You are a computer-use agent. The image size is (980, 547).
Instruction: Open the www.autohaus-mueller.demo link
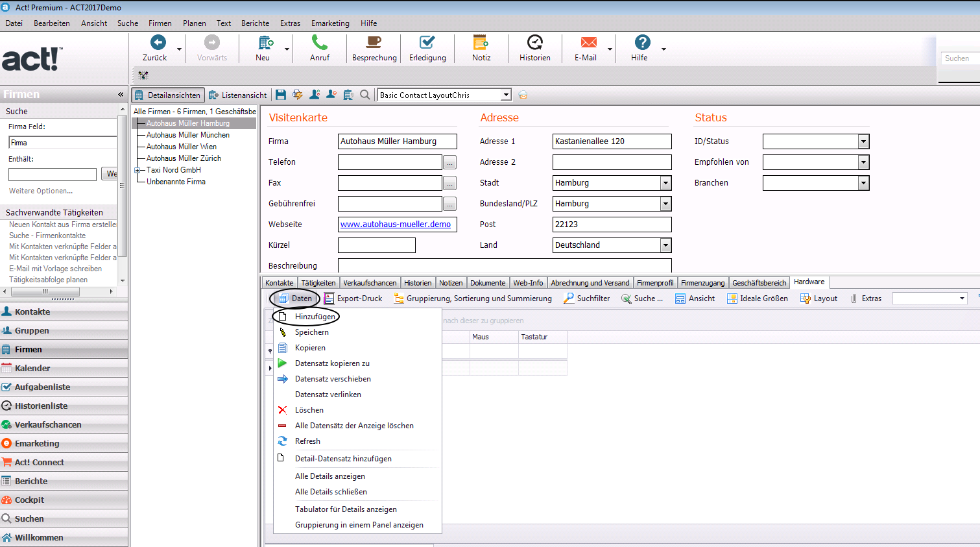pos(396,225)
